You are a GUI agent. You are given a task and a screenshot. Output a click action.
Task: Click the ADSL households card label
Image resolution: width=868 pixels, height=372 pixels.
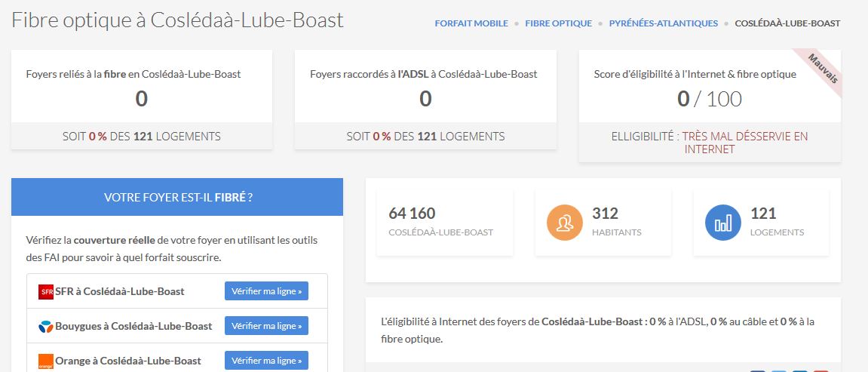tap(424, 74)
